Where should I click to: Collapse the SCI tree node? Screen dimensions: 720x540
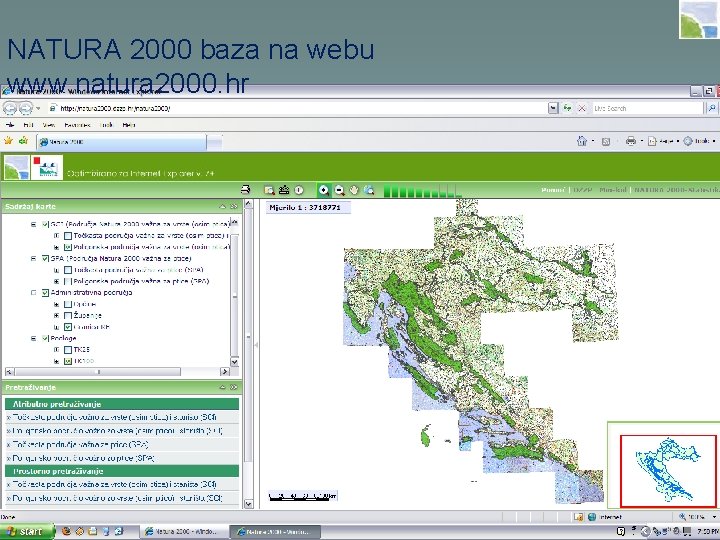(x=34, y=225)
